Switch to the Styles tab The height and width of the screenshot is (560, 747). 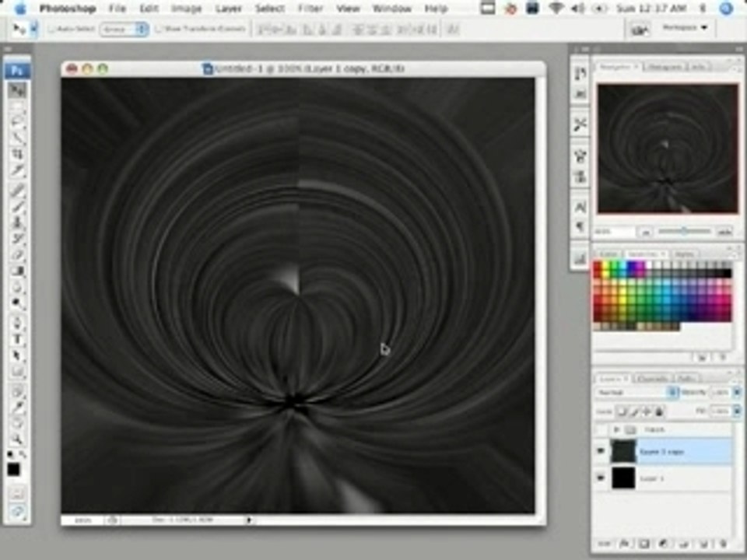click(684, 254)
